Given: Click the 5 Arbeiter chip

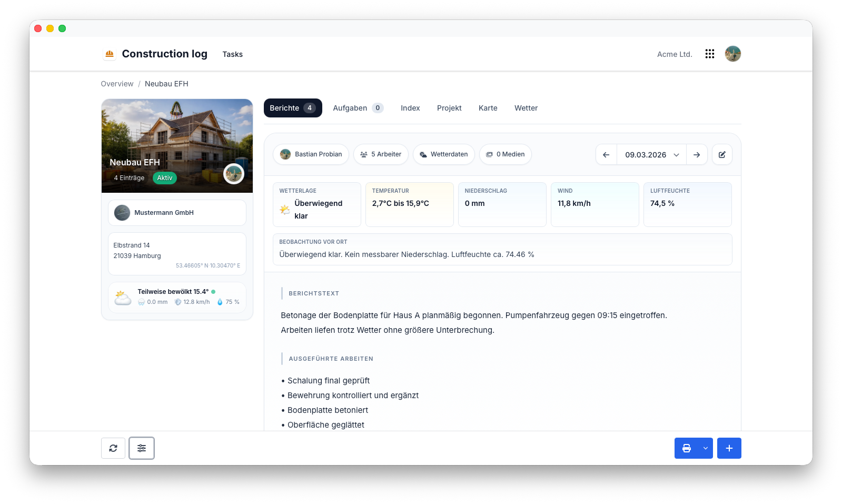Looking at the screenshot, I should point(381,154).
